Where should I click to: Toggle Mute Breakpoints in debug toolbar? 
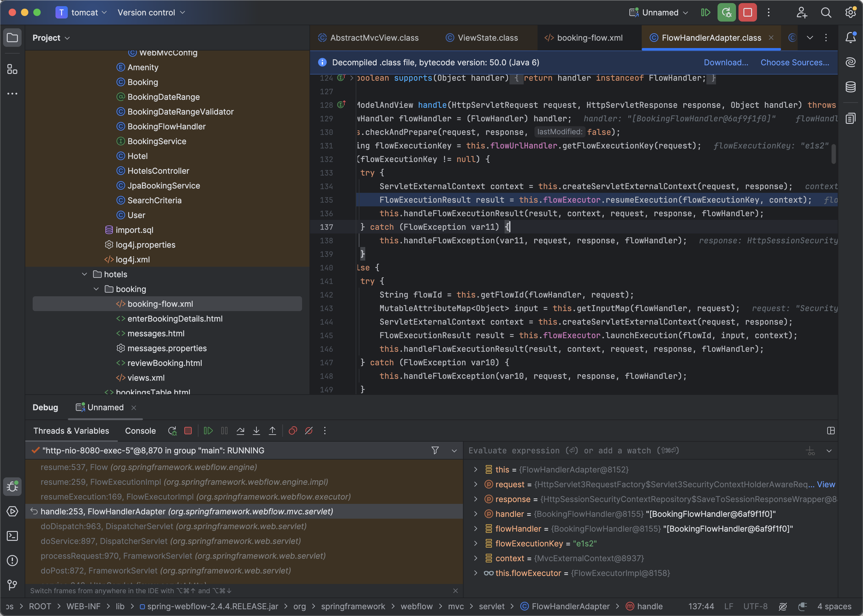309,431
